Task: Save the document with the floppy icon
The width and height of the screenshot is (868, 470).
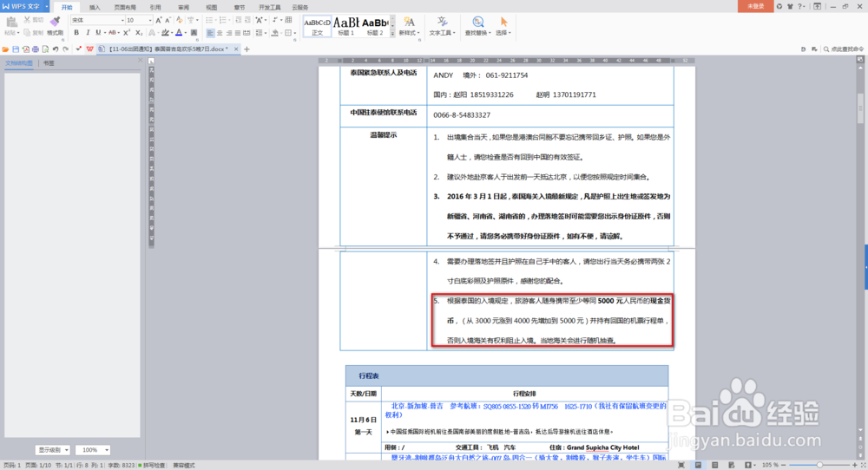Action: click(16, 49)
